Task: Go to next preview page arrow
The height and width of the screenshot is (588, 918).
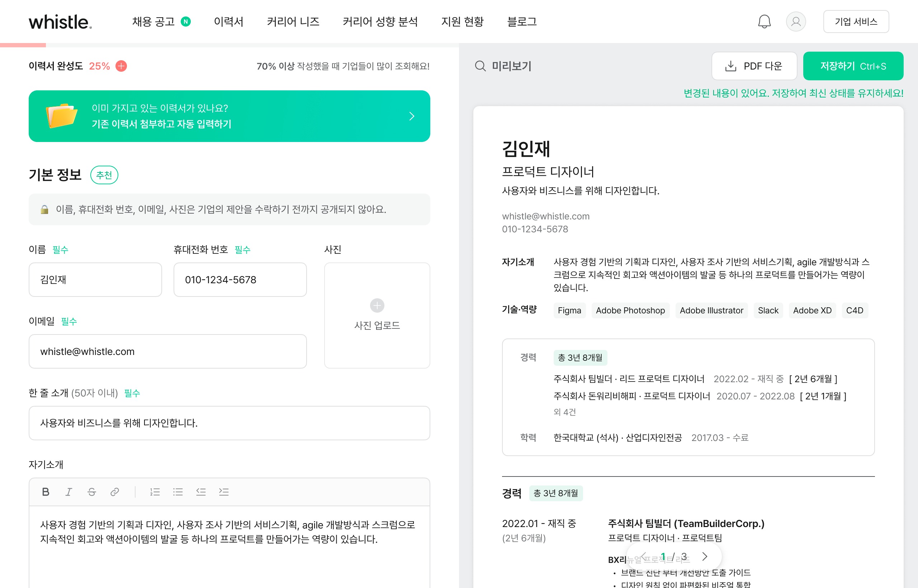Action: point(705,556)
